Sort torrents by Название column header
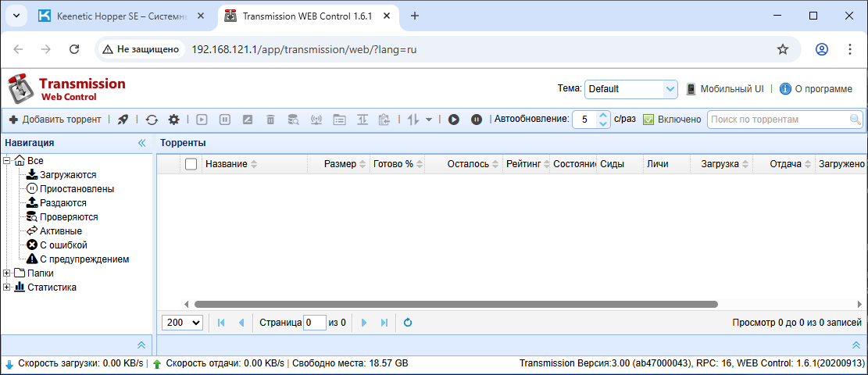Screen dimensions: 868x375 point(226,164)
